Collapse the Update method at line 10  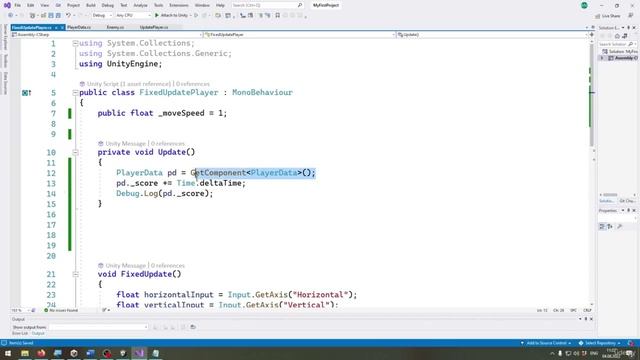click(x=76, y=152)
